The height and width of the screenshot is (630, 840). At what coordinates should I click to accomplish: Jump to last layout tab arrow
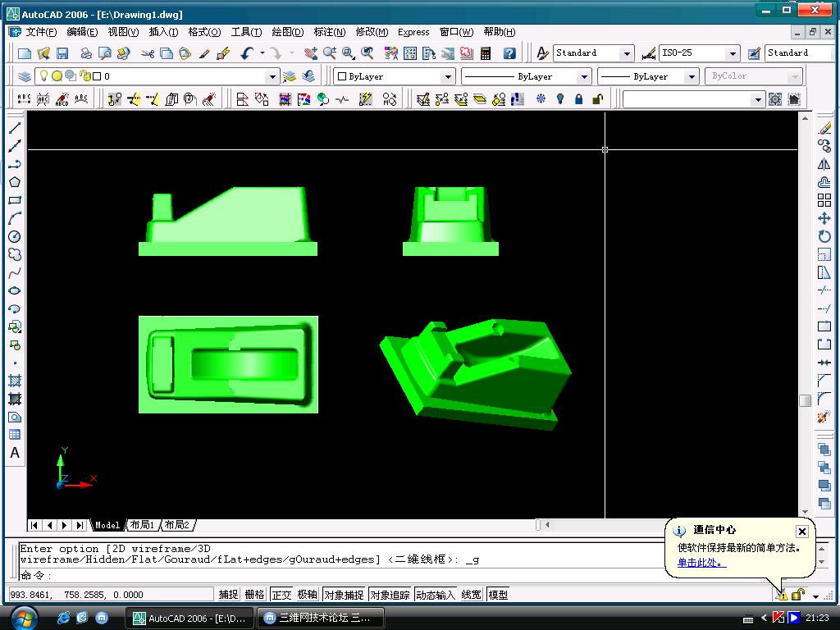[x=80, y=525]
